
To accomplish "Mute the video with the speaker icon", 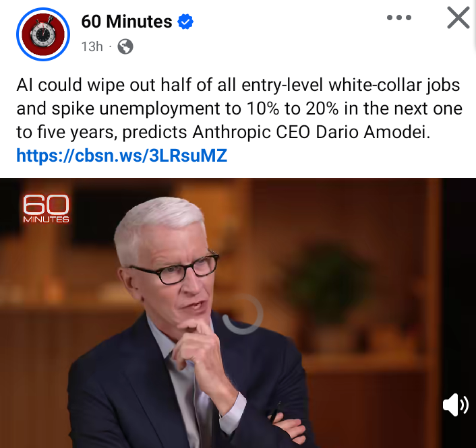I will pos(455,405).
